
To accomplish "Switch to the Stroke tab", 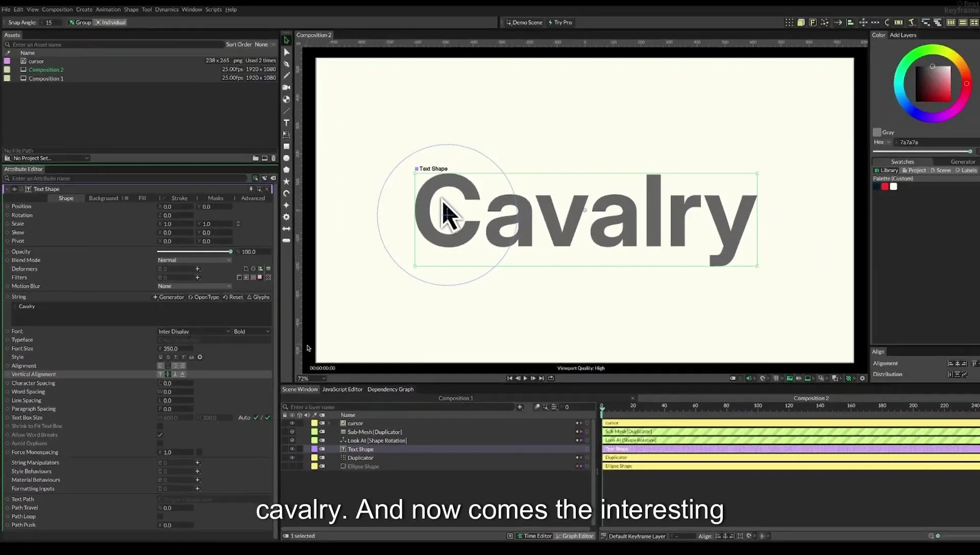I will pos(179,198).
